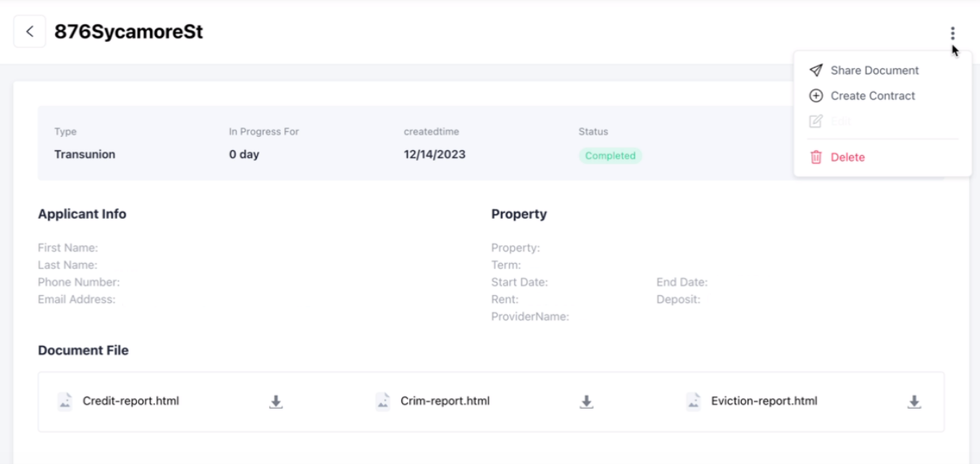Download Crim-report.html via its download icon
This screenshot has height=464, width=980.
tap(586, 400)
